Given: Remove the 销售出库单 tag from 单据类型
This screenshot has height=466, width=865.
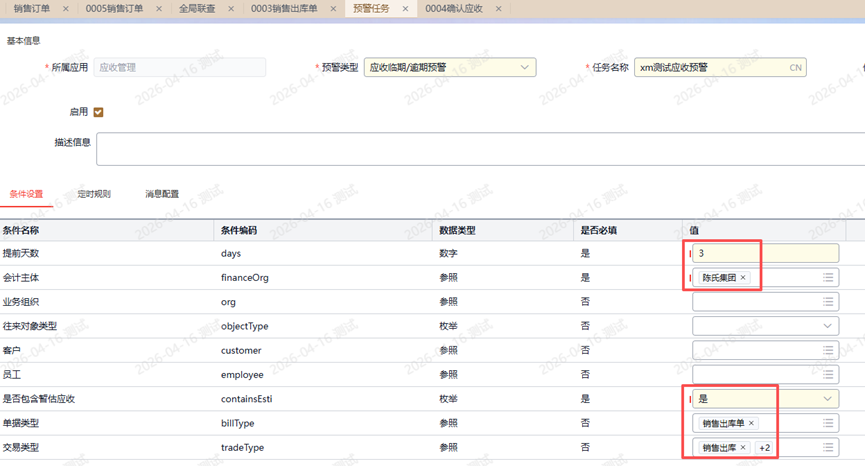Looking at the screenshot, I should click(752, 423).
